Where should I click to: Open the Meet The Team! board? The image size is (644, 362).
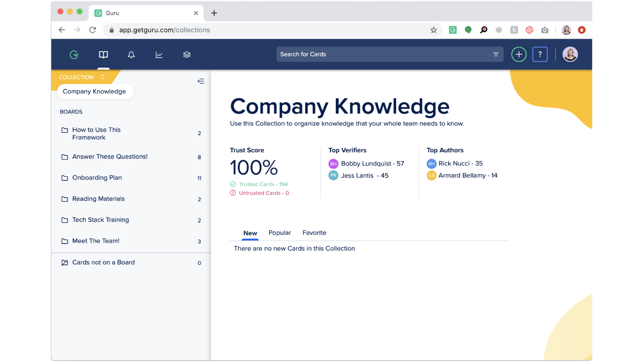131,241
